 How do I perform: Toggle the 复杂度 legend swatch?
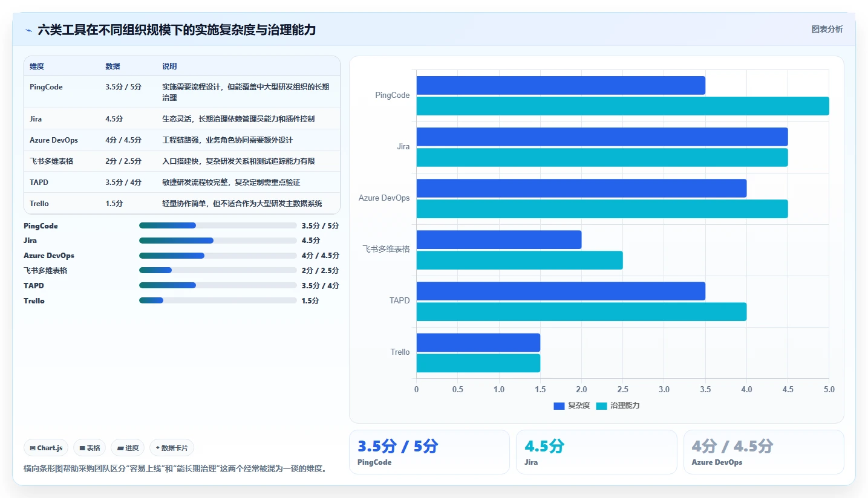[x=559, y=406]
